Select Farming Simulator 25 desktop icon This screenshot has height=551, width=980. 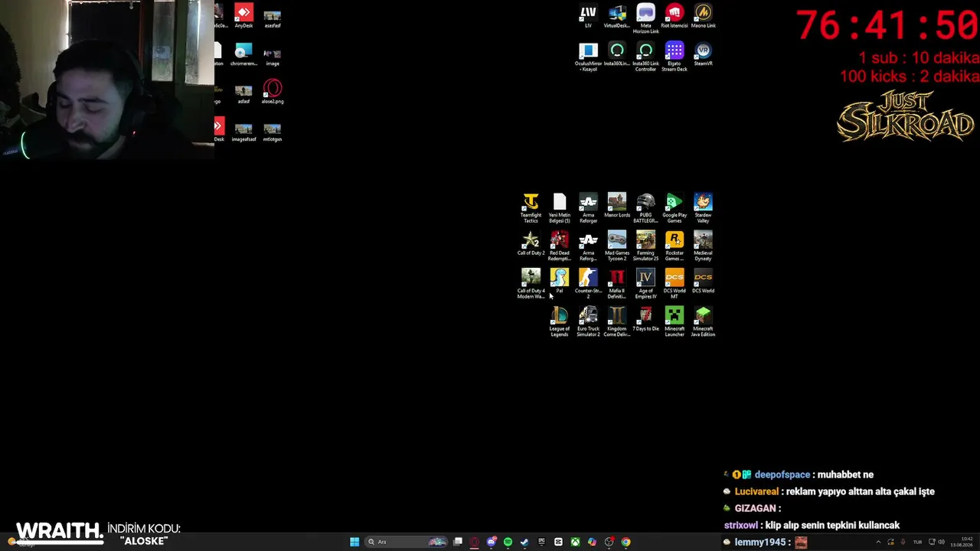pos(645,246)
